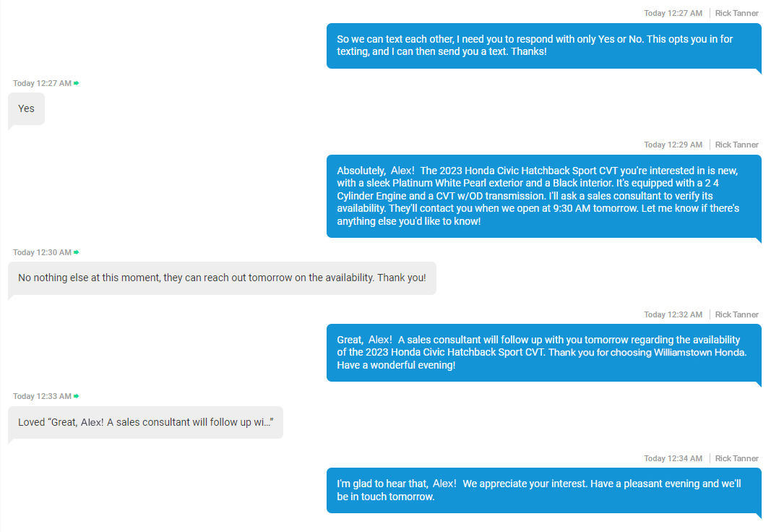The image size is (771, 532).
Task: Click the 12:27 AM timestamp above the opt-in message
Action: [x=673, y=13]
